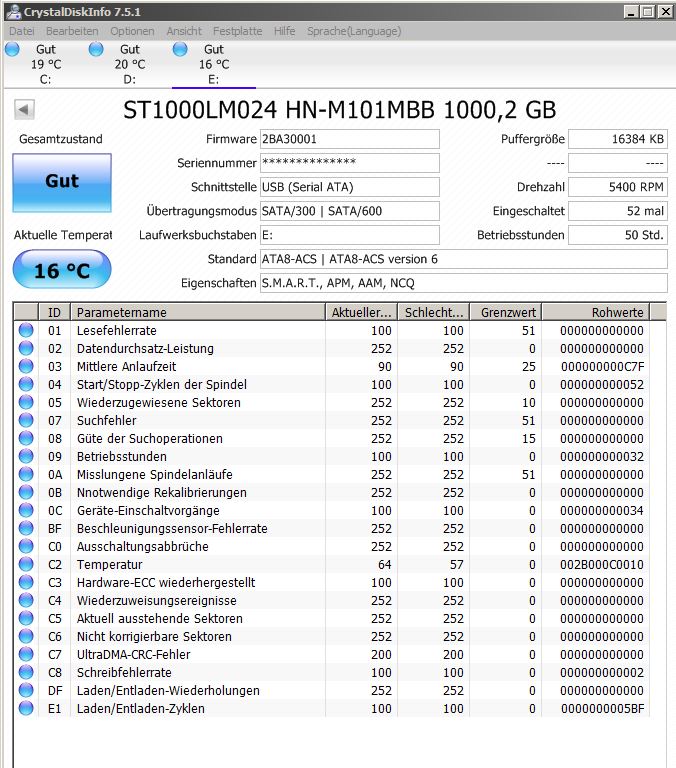Click the 16 °C temperature button

pyautogui.click(x=62, y=269)
